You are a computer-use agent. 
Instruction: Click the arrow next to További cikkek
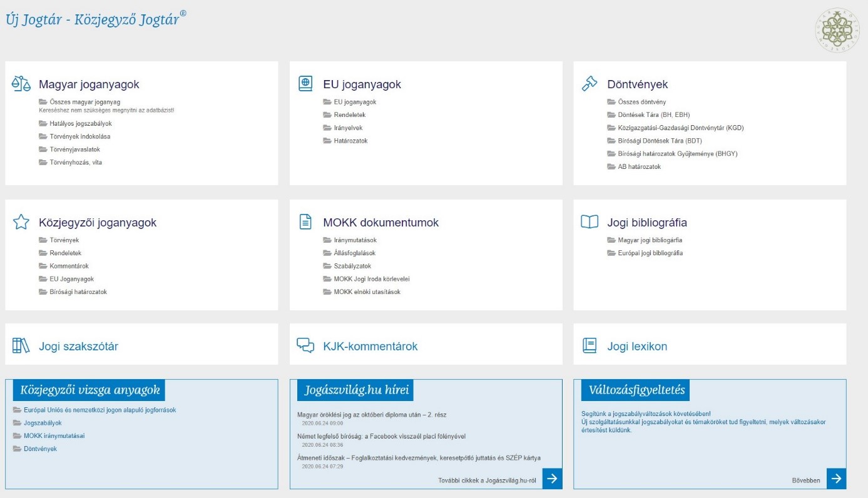pos(552,479)
